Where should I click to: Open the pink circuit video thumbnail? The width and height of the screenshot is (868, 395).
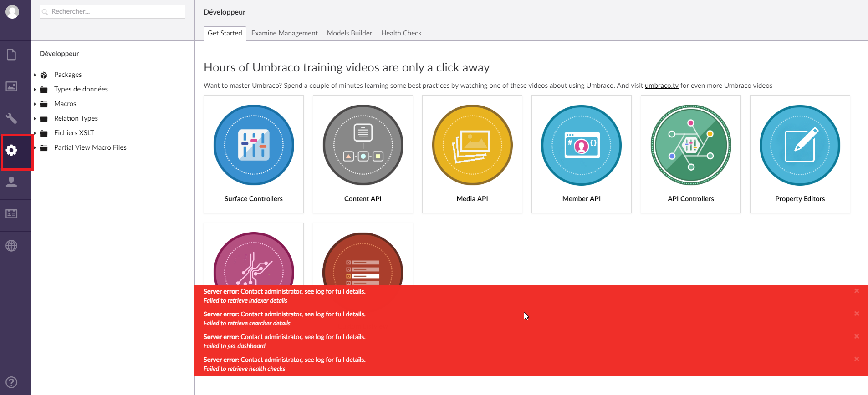pos(254,258)
